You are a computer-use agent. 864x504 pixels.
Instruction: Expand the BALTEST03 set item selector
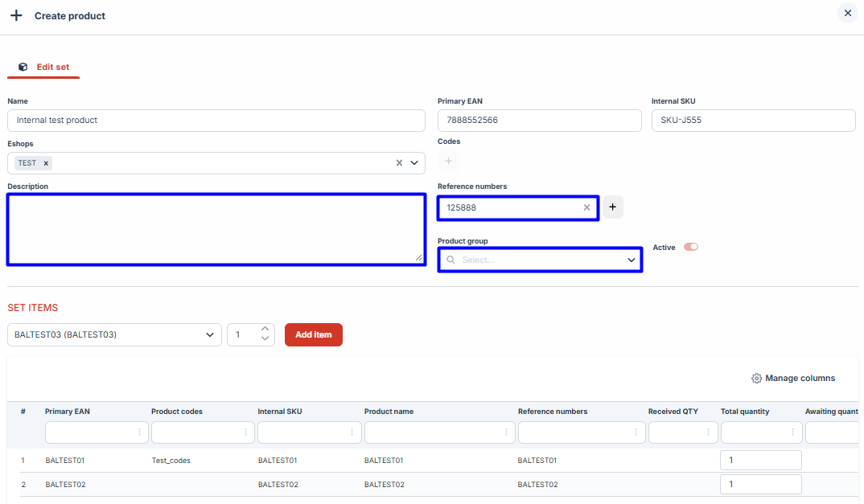(210, 334)
